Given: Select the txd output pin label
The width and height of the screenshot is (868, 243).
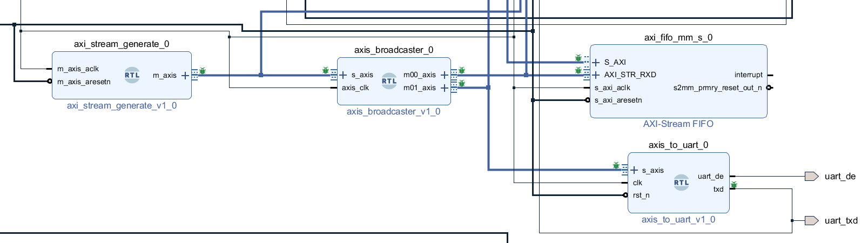Looking at the screenshot, I should [x=718, y=189].
